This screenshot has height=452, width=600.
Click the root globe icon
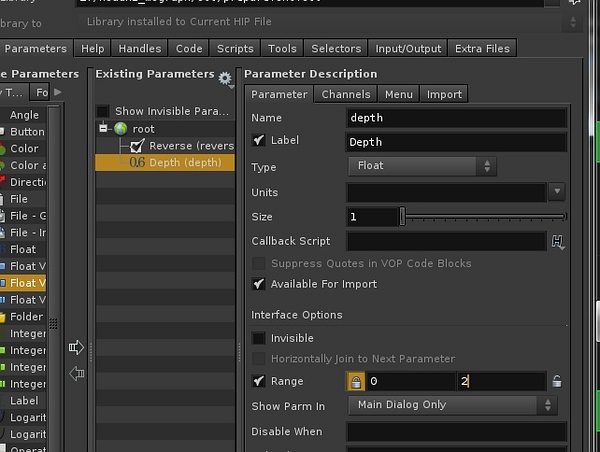121,129
